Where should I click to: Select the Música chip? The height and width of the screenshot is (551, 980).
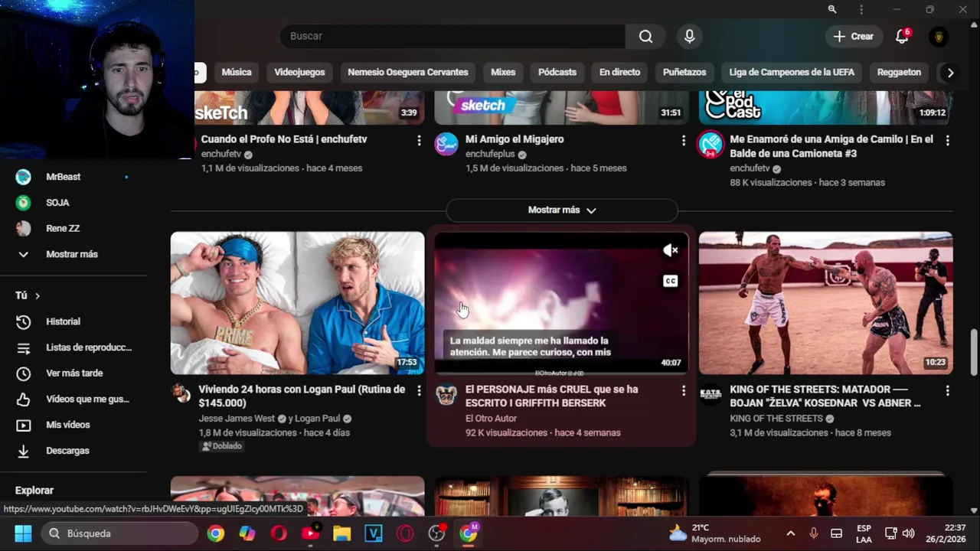click(237, 72)
